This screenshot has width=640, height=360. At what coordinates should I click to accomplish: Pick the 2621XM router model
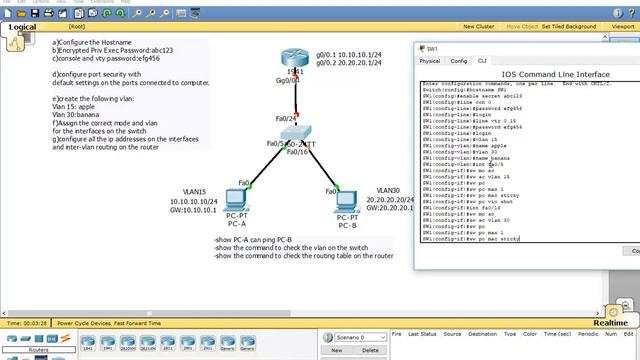click(x=148, y=343)
